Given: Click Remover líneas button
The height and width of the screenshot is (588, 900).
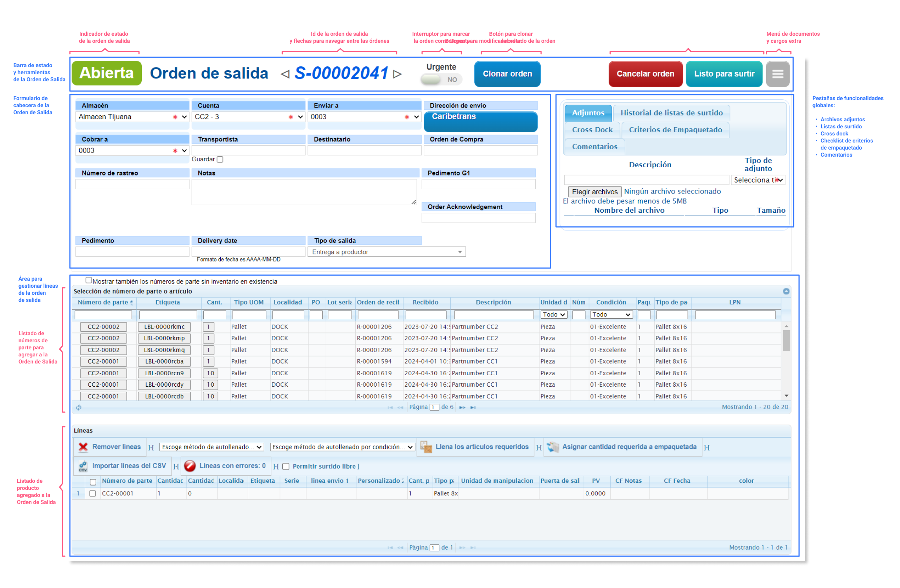Looking at the screenshot, I should click(x=110, y=447).
